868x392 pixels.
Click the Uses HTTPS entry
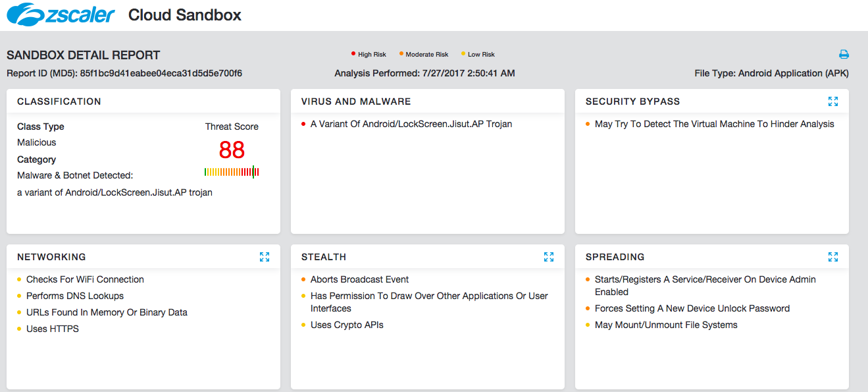point(53,329)
